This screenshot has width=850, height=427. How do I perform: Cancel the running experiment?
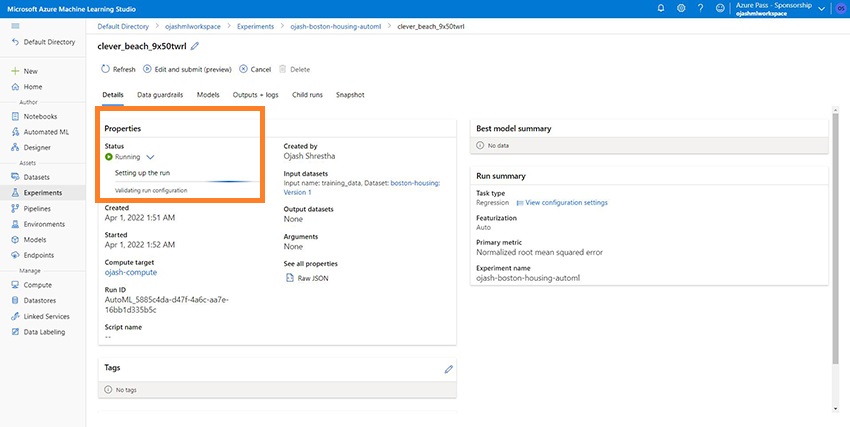[x=255, y=69]
